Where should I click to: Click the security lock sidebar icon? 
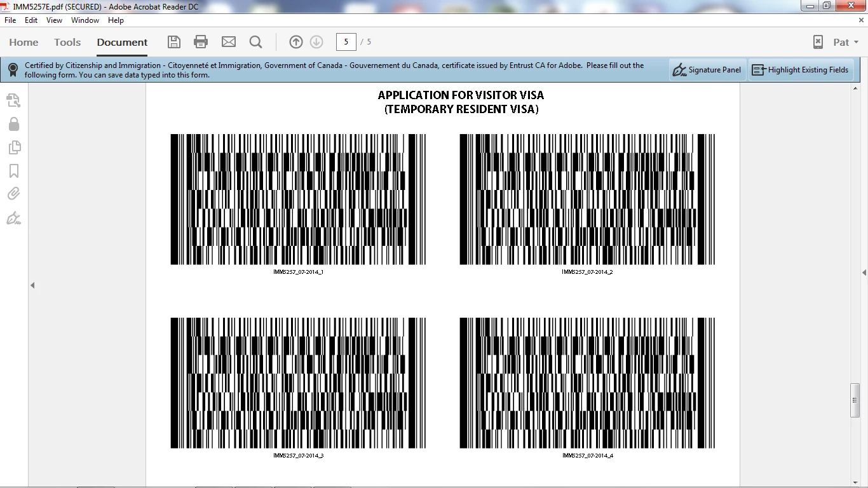14,124
